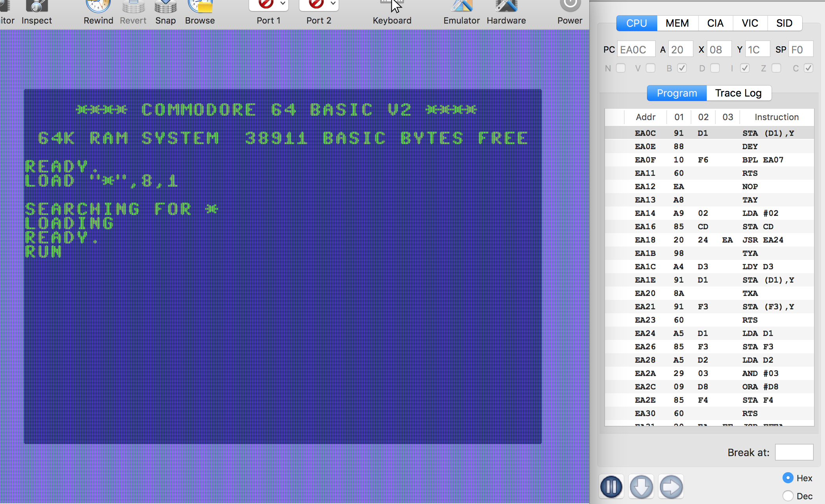
Task: Toggle the V flag checkbox
Action: coord(651,68)
